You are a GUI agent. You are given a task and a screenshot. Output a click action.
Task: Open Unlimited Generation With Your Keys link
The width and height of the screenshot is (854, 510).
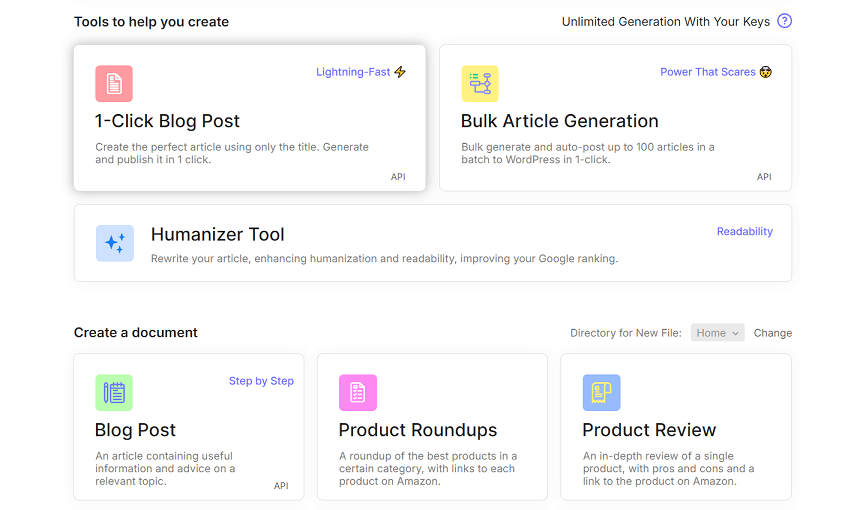tap(665, 21)
